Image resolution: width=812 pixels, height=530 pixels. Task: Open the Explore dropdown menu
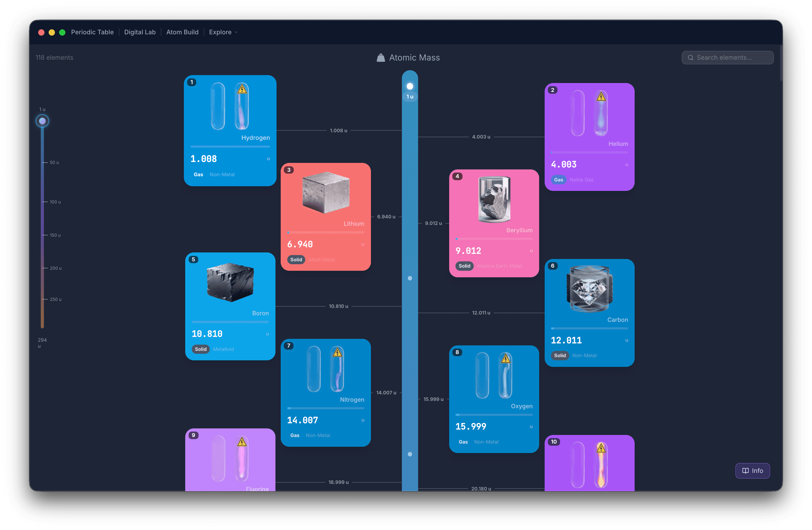(x=223, y=32)
